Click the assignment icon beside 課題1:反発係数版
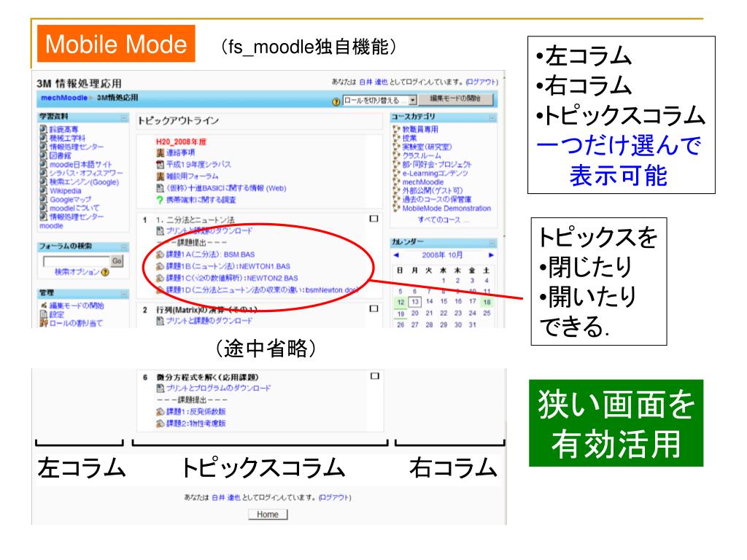The image size is (747, 560). pyautogui.click(x=160, y=411)
